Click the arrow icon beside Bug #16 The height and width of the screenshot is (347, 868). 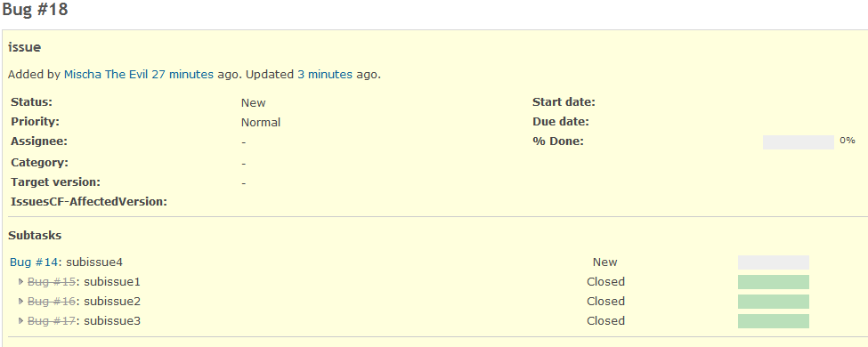pos(21,301)
